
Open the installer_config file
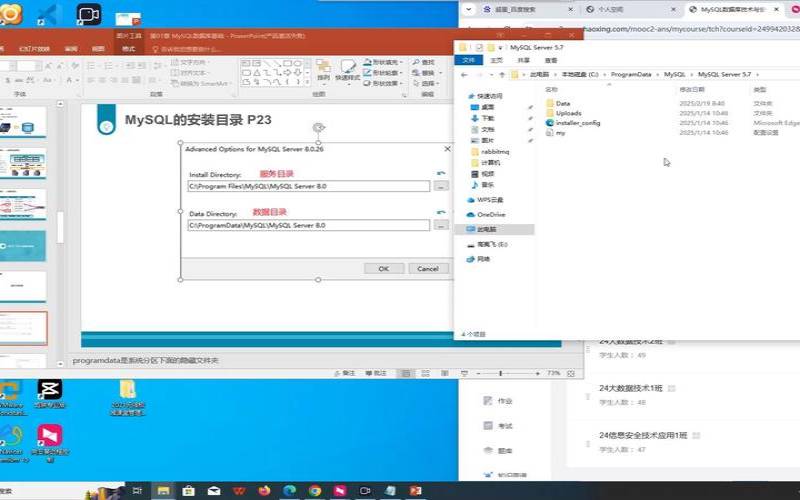click(x=577, y=123)
